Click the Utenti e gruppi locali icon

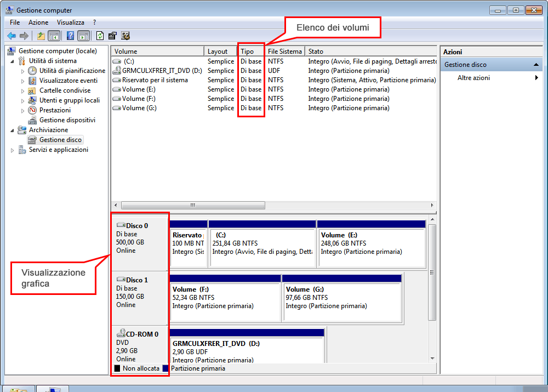(32, 100)
